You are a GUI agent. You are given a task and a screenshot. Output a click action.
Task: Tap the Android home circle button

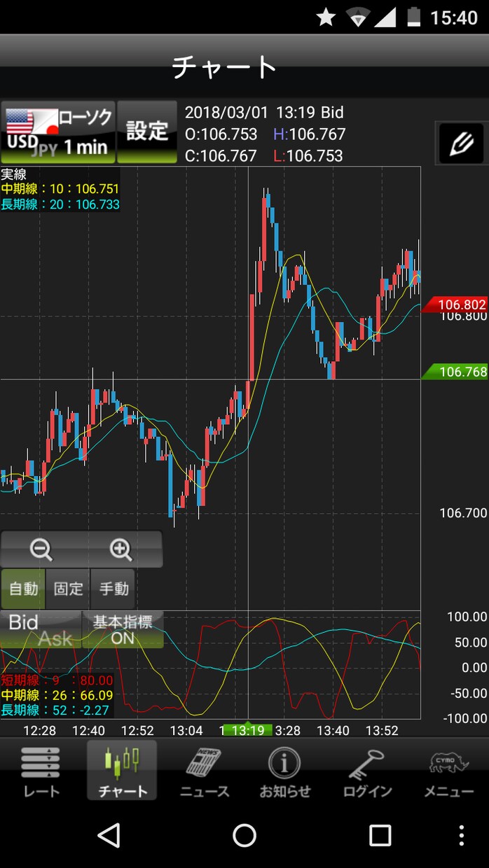coord(245,835)
